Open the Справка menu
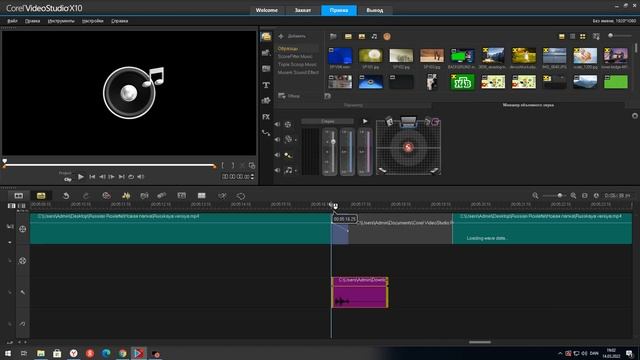This screenshot has height=360, width=640. [x=120, y=21]
